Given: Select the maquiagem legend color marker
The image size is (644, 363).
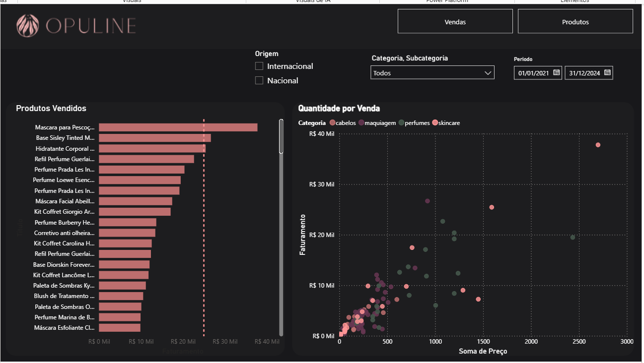Looking at the screenshot, I should click(x=361, y=122).
